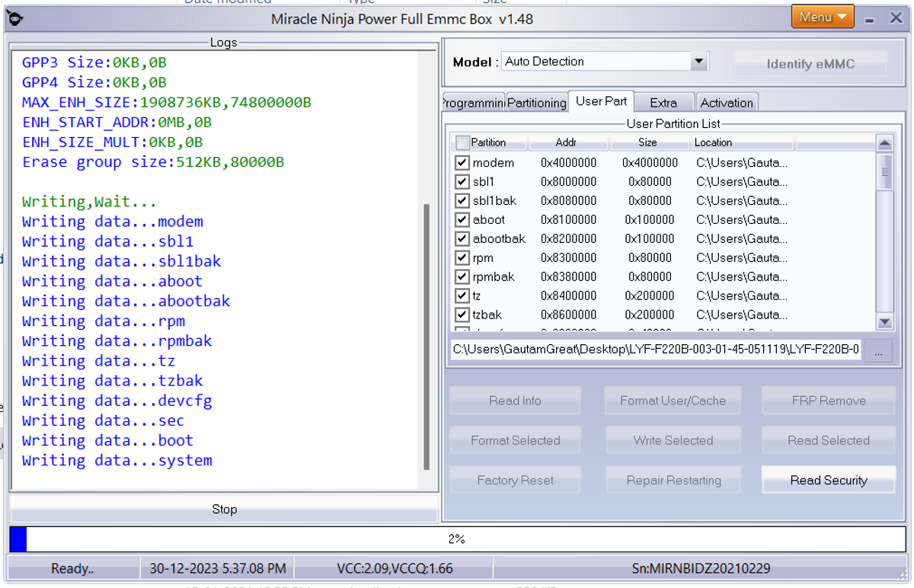Toggle the tzbak partition checkbox
Viewport: 914px width, 588px height.
coord(462,315)
